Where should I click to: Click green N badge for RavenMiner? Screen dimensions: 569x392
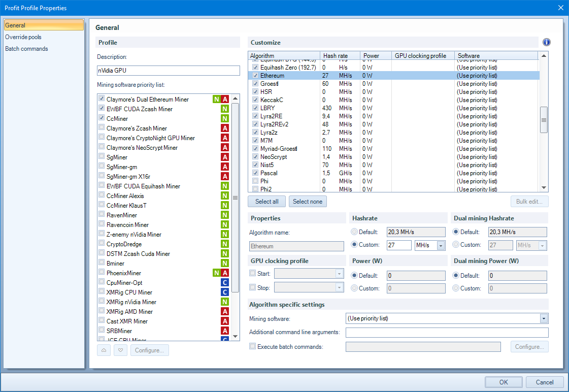225,215
